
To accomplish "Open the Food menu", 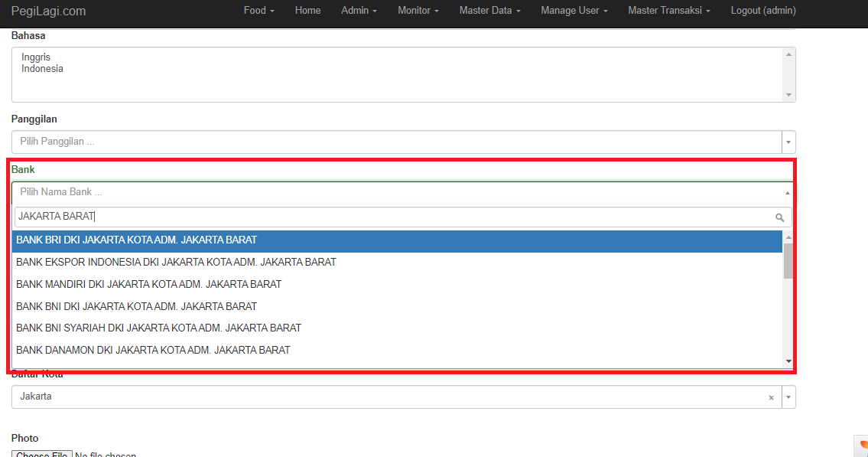I will coord(258,11).
